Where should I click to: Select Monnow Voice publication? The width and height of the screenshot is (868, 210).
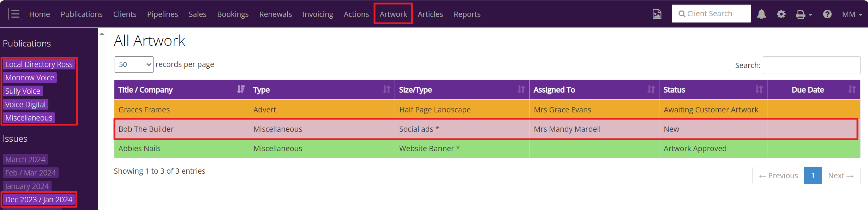point(30,78)
